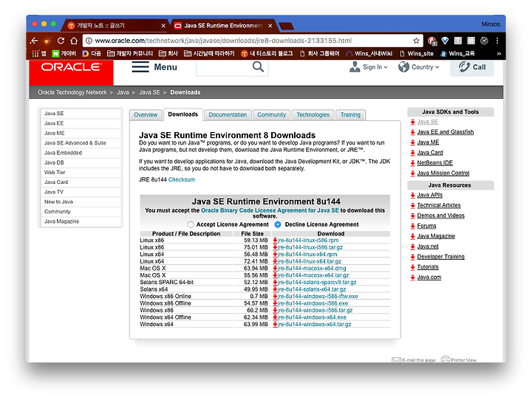Click red arrow icon beside Forums
This screenshot has width=532, height=400.
[x=412, y=226]
